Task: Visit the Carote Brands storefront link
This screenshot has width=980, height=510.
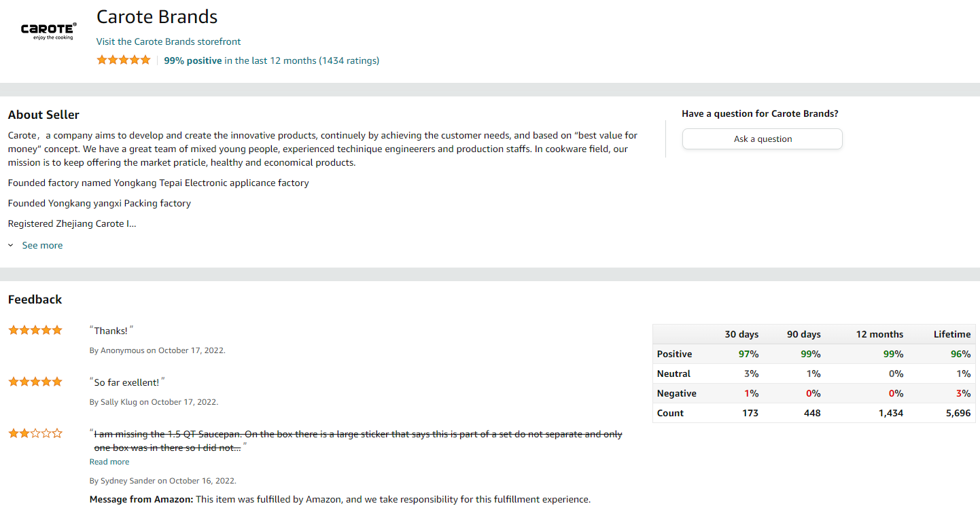Action: 169,41
